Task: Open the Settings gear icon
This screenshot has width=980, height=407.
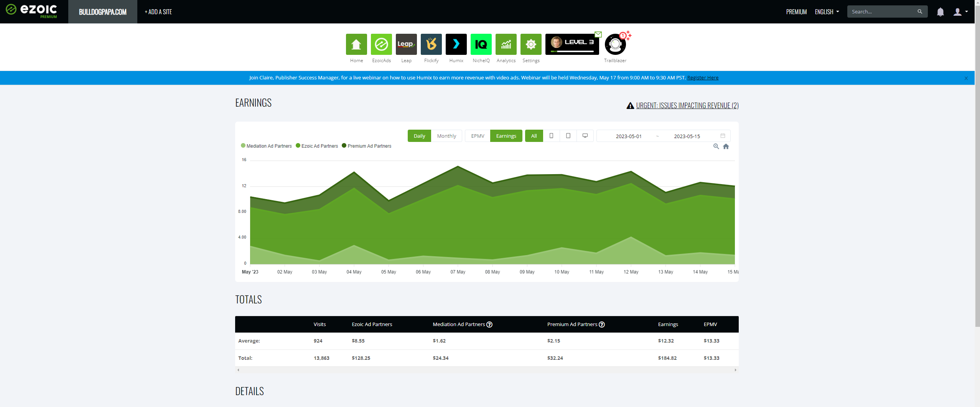Action: (531, 44)
